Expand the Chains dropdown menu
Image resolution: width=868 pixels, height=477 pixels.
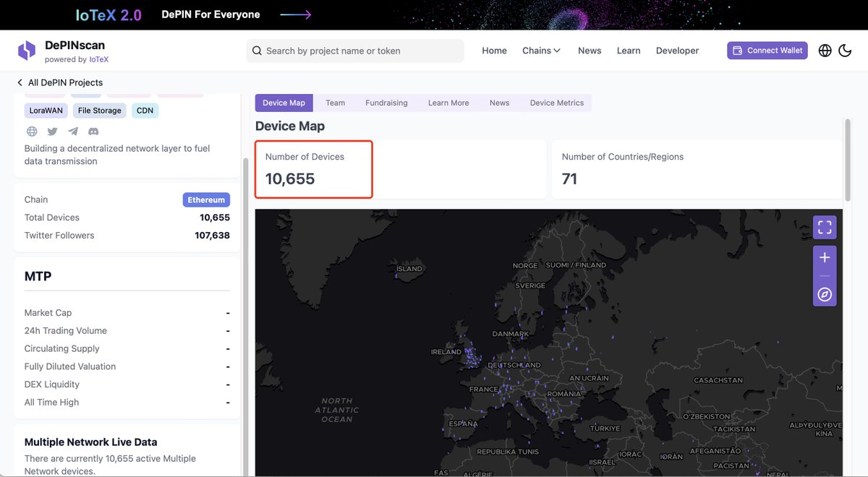click(542, 51)
